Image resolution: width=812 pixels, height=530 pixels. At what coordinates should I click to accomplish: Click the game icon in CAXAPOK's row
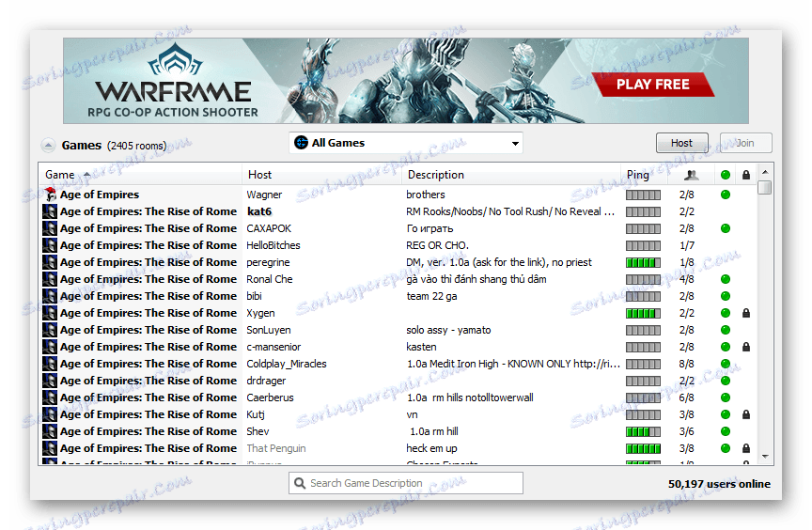[50, 228]
